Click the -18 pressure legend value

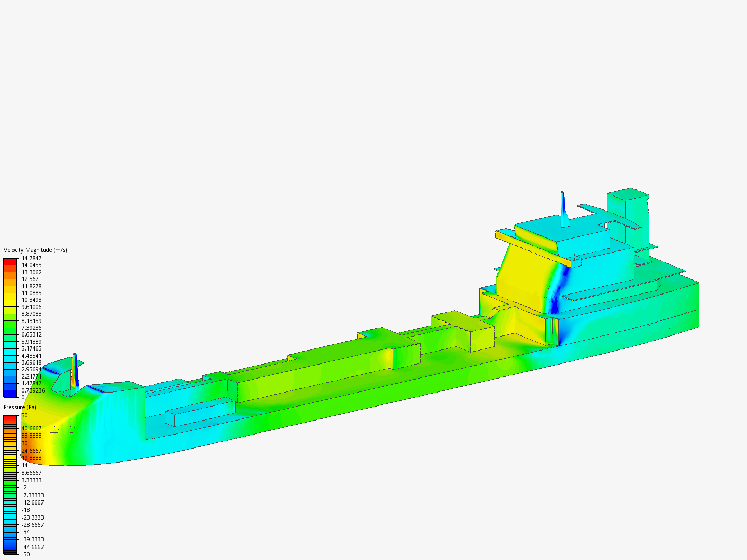(25, 510)
